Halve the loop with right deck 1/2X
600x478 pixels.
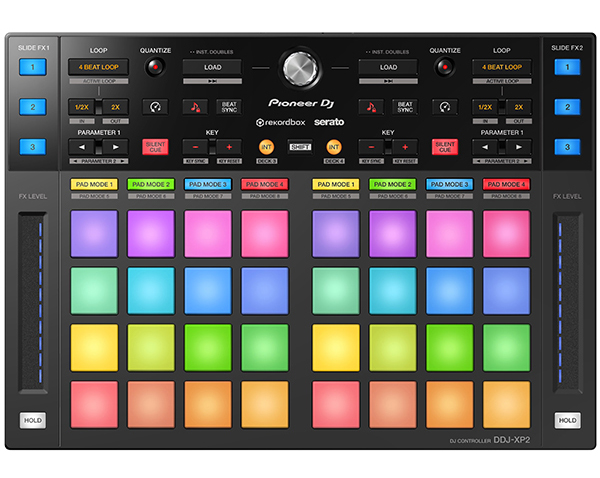click(485, 107)
